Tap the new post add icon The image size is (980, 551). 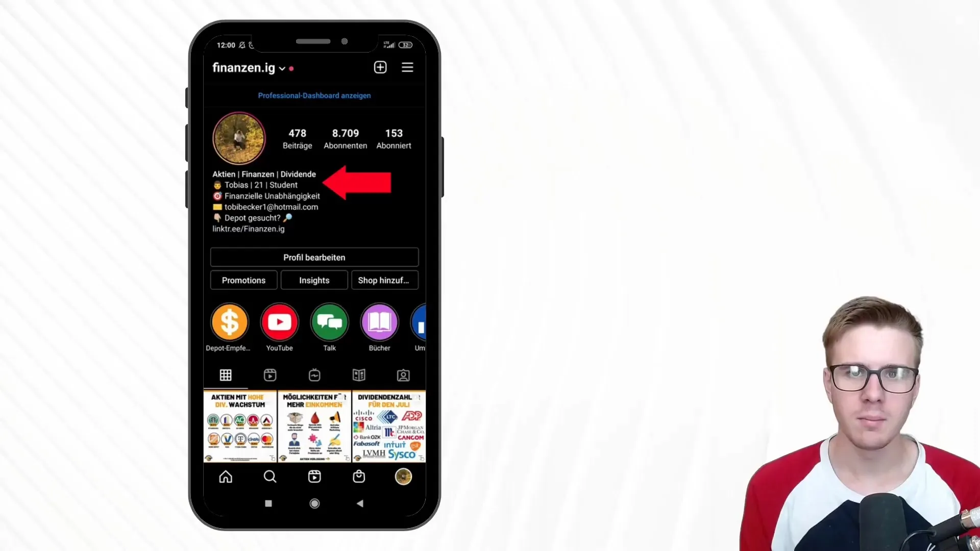click(379, 67)
